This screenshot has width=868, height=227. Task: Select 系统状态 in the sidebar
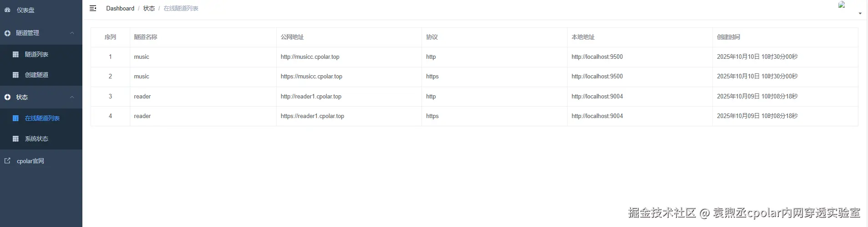[x=36, y=139]
